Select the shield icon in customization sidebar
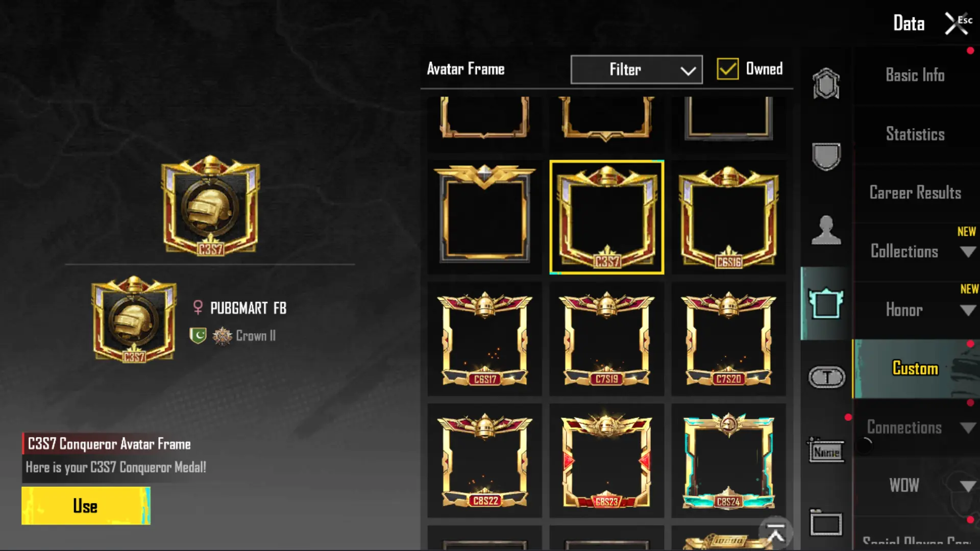 point(826,156)
